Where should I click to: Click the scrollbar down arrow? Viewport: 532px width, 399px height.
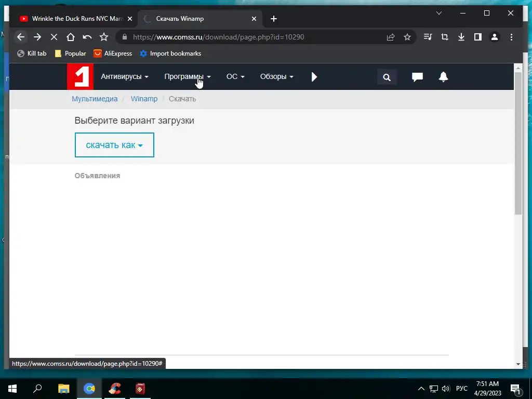pyautogui.click(x=518, y=364)
